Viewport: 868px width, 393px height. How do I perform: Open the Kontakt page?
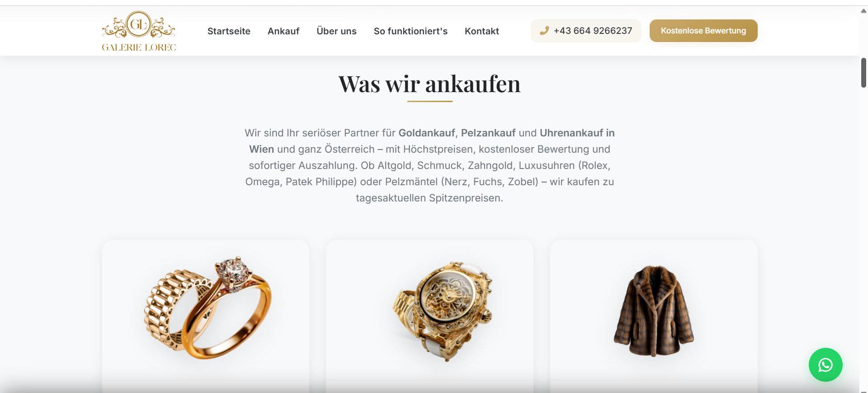(482, 31)
